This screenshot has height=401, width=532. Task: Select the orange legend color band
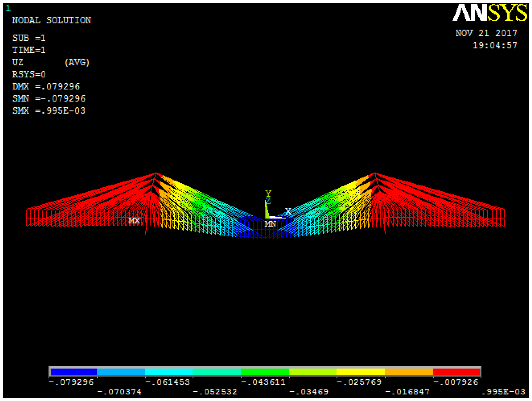(x=409, y=372)
